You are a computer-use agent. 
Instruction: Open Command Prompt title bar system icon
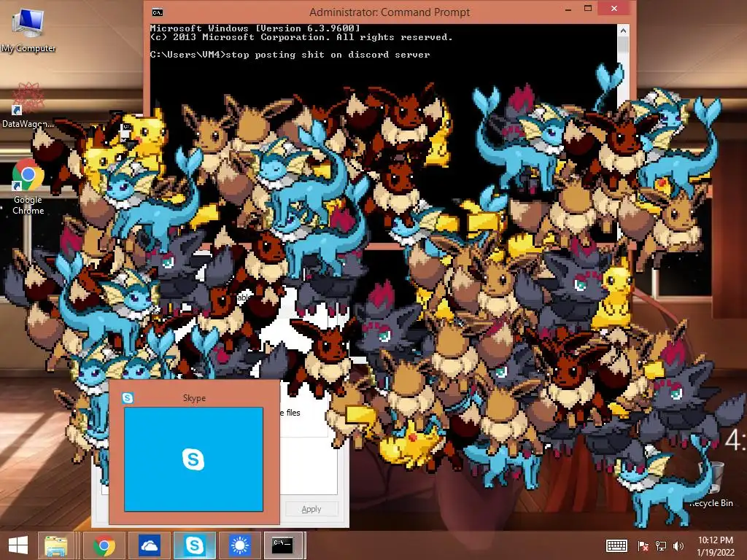[158, 12]
